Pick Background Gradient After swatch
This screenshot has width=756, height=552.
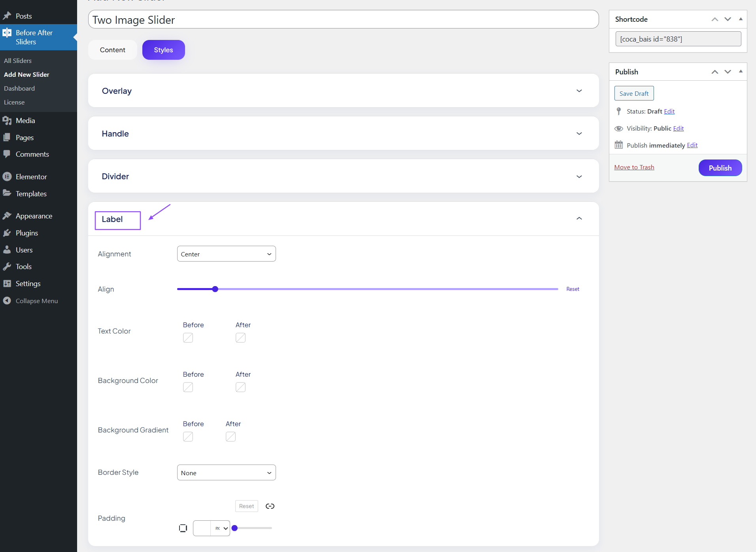pyautogui.click(x=231, y=436)
